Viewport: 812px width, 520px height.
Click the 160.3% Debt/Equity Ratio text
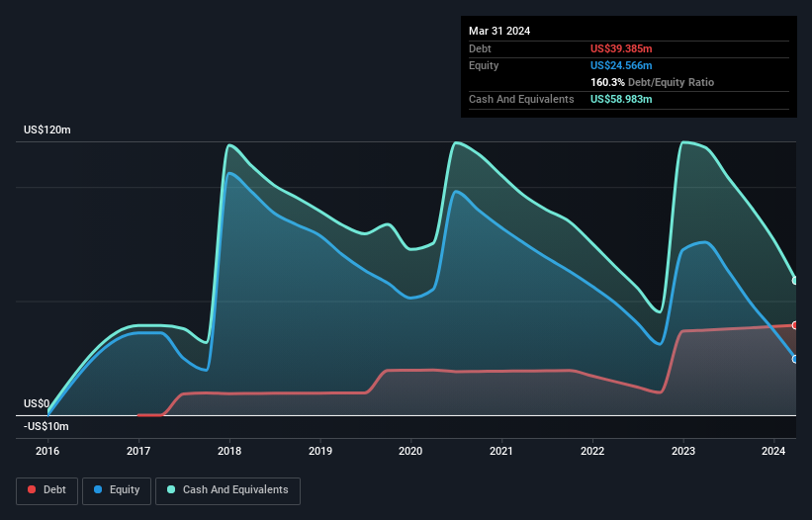pos(652,82)
